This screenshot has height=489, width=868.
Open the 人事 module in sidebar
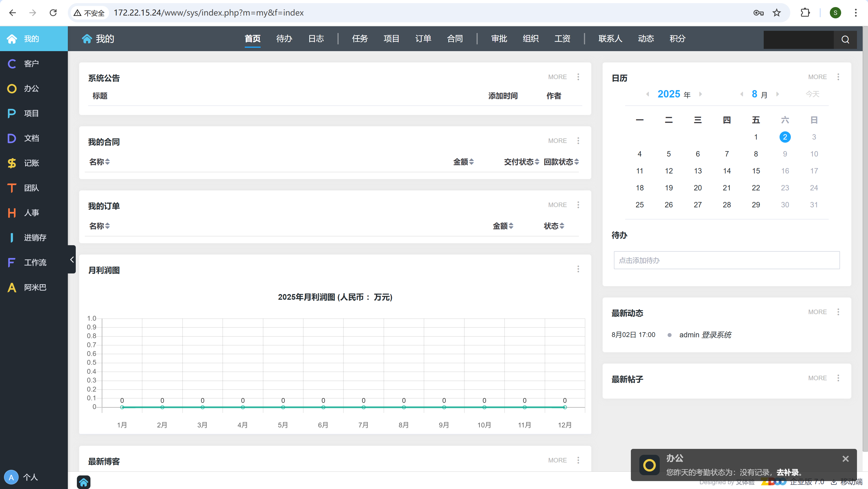point(34,213)
